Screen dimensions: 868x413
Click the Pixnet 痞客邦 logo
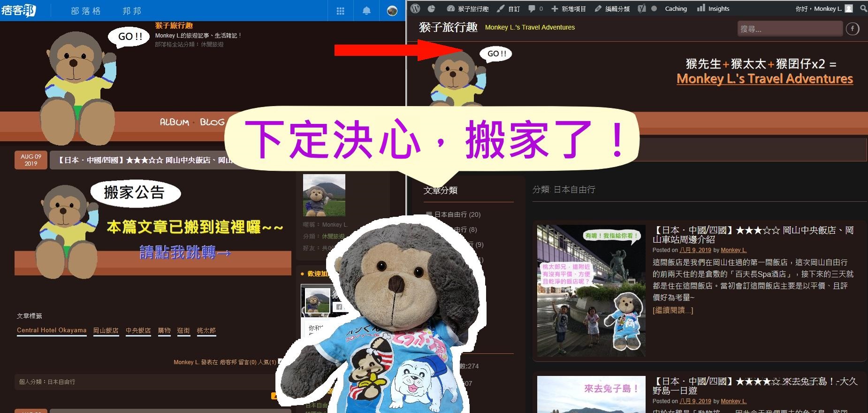[19, 10]
